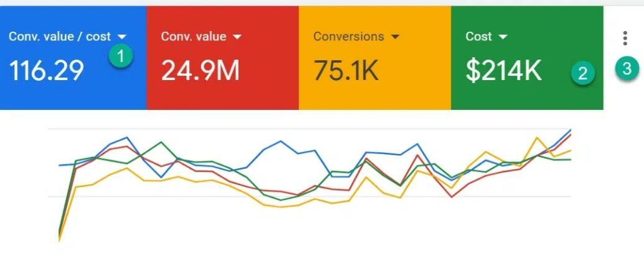Image resolution: width=644 pixels, height=254 pixels.
Task: Click the "Conv. value" label in red card
Action: (193, 37)
